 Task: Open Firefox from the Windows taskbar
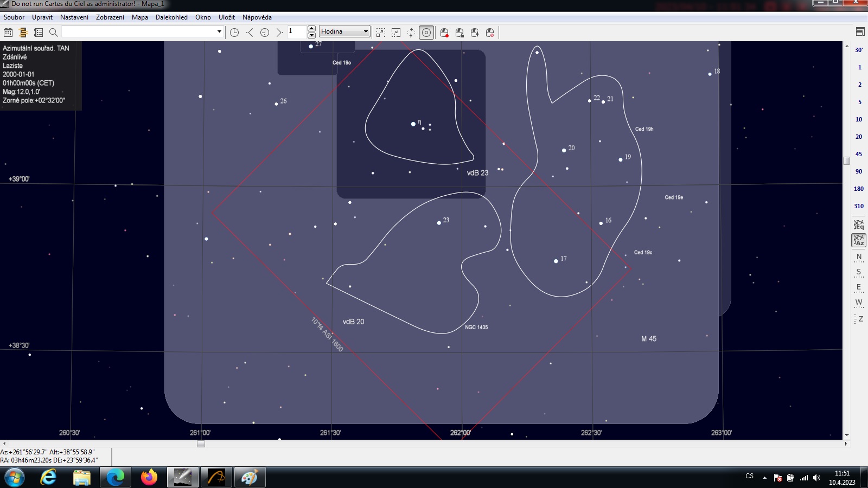tap(149, 477)
